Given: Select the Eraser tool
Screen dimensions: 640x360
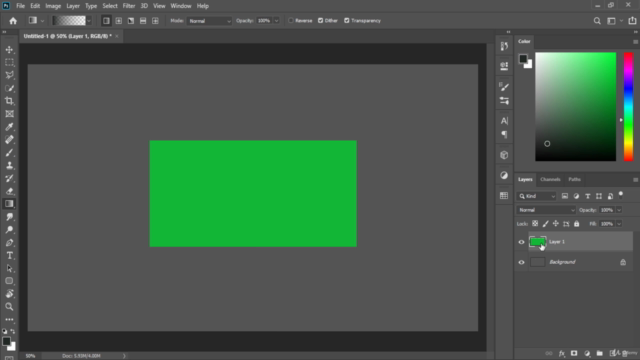Looking at the screenshot, I should click(9, 191).
